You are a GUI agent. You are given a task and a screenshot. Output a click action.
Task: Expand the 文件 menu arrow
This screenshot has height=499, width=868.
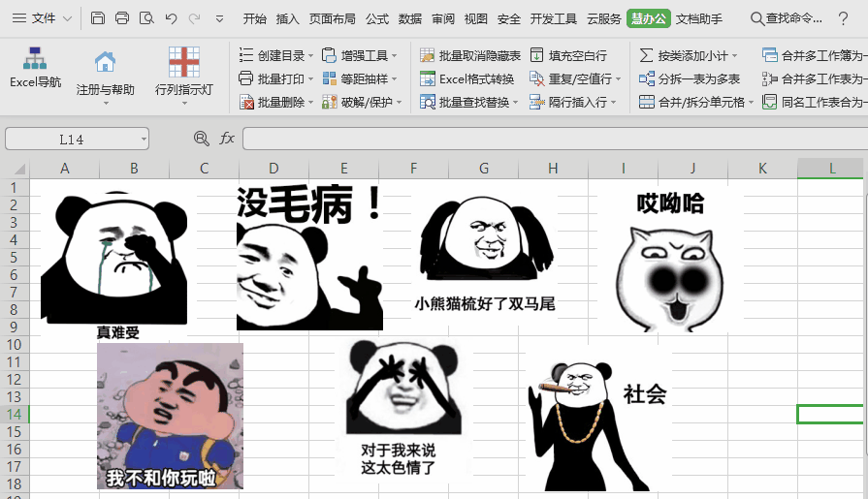click(x=68, y=18)
